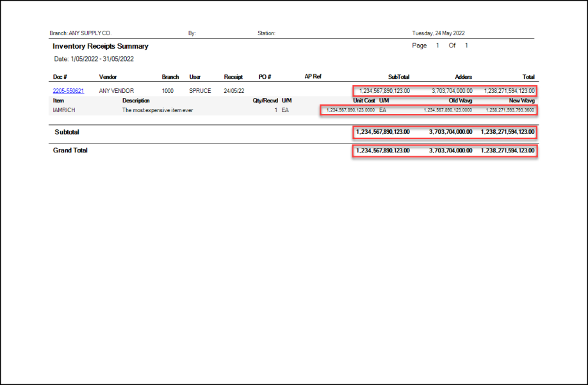Viewport: 588px width, 385px height.
Task: Click the date range '1/05/2022 - 31/05/2022'
Action: (x=102, y=59)
